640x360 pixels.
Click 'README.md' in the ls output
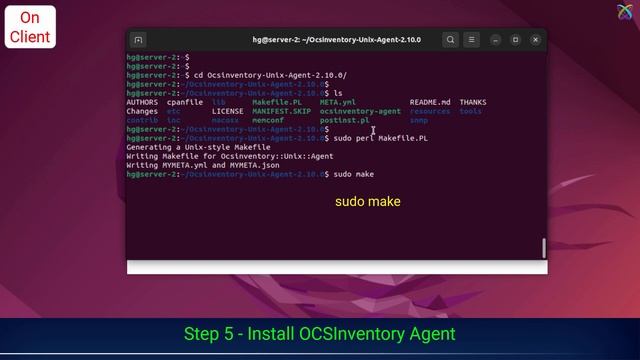click(x=430, y=102)
